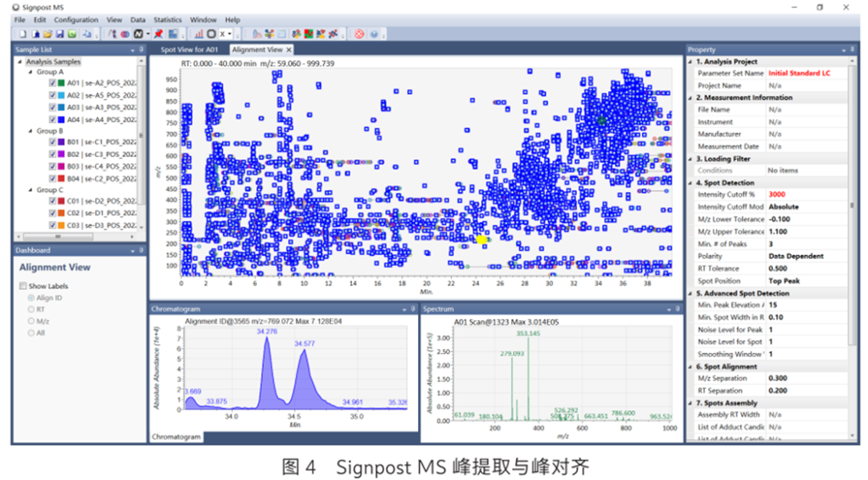This screenshot has width=868, height=480.
Task: Open the Window menu
Action: [x=203, y=20]
